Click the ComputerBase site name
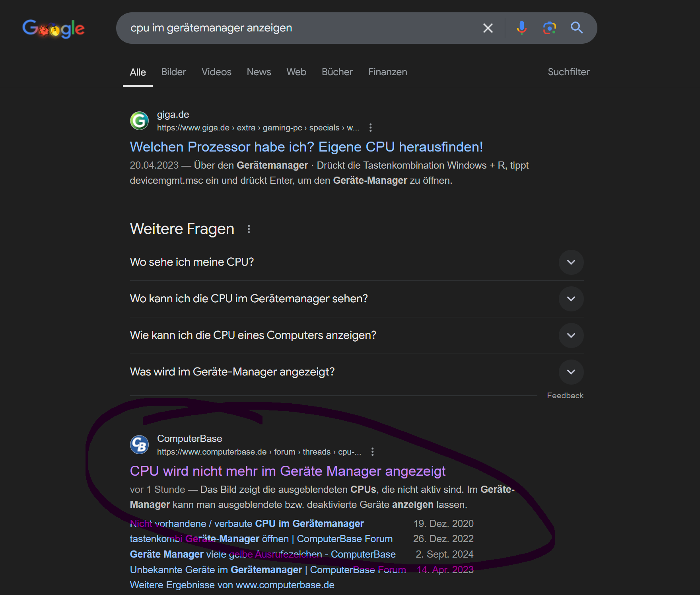 point(190,439)
